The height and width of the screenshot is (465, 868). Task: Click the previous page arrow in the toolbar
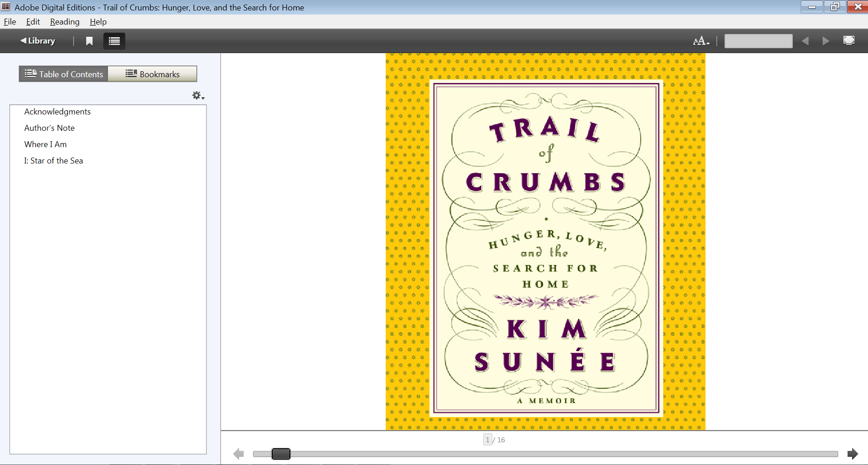click(x=805, y=41)
